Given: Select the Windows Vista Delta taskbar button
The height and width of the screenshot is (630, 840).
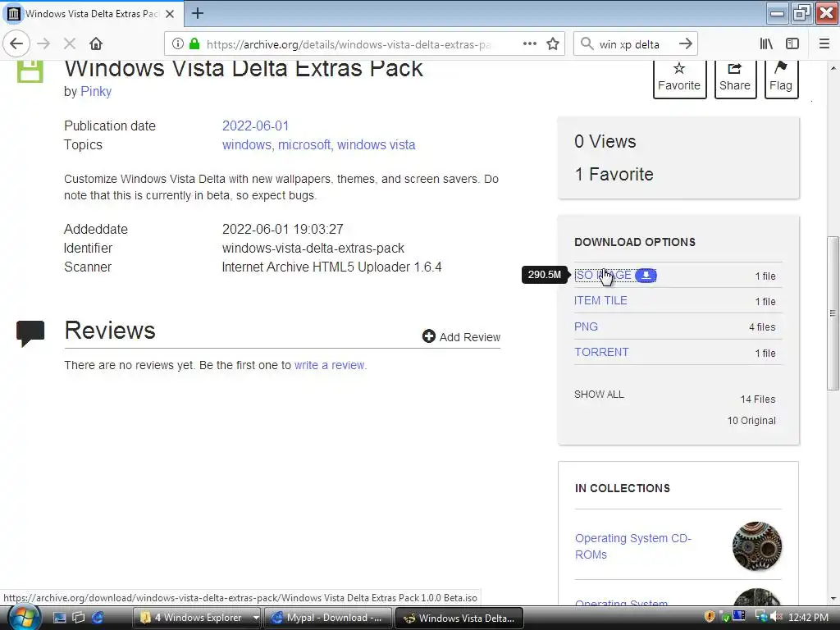Looking at the screenshot, I should pyautogui.click(x=459, y=618).
